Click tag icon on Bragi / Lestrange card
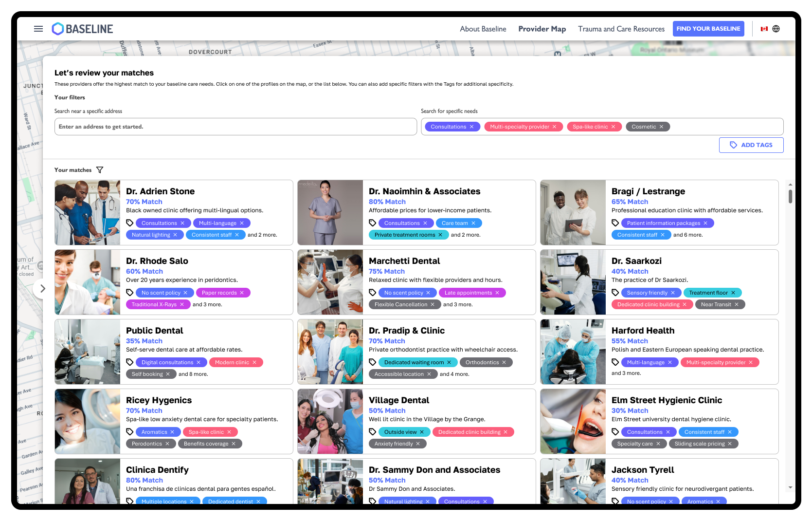 (615, 223)
